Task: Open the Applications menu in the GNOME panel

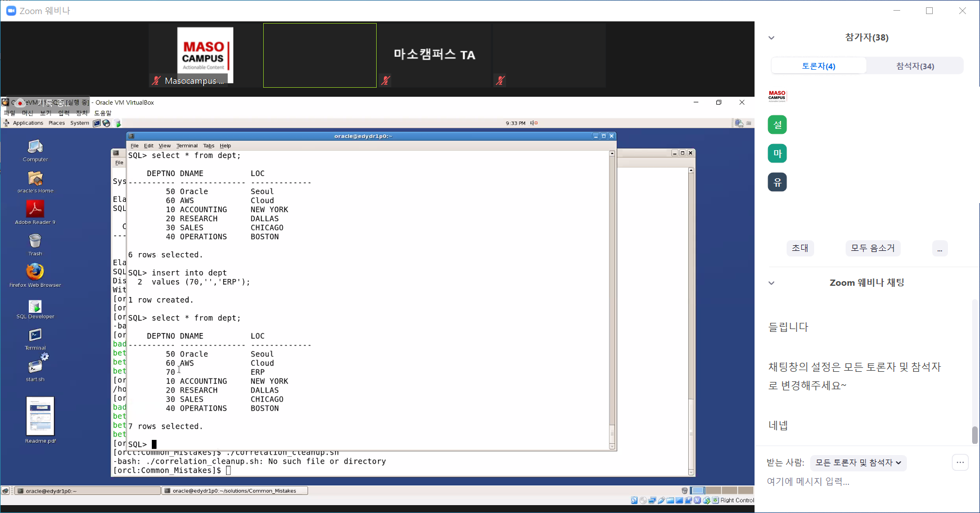Action: pos(28,123)
